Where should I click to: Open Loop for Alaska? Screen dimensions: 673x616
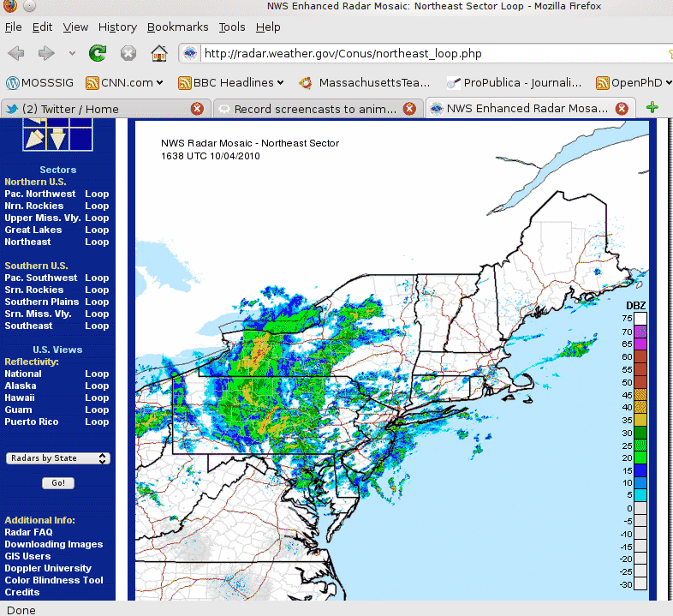pos(97,386)
